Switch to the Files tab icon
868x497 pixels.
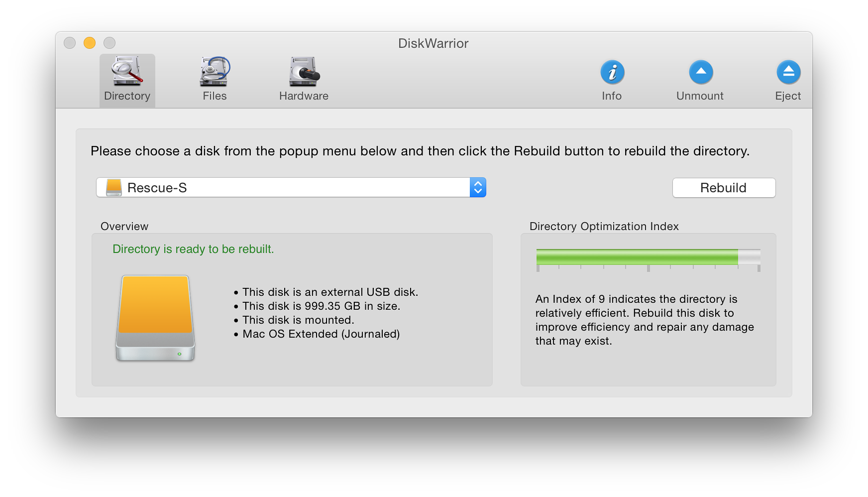[x=215, y=72]
